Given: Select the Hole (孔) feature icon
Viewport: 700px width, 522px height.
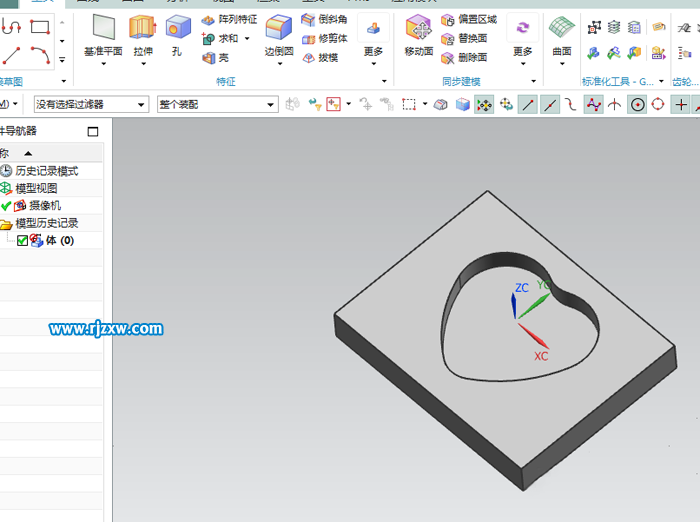Looking at the screenshot, I should [x=177, y=27].
